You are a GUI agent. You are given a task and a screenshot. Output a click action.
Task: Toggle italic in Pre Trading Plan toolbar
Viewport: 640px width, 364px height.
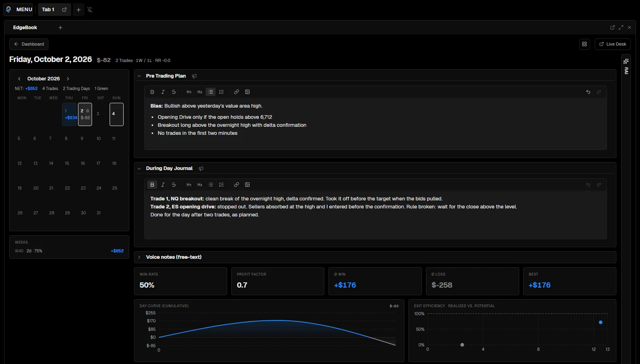point(163,92)
